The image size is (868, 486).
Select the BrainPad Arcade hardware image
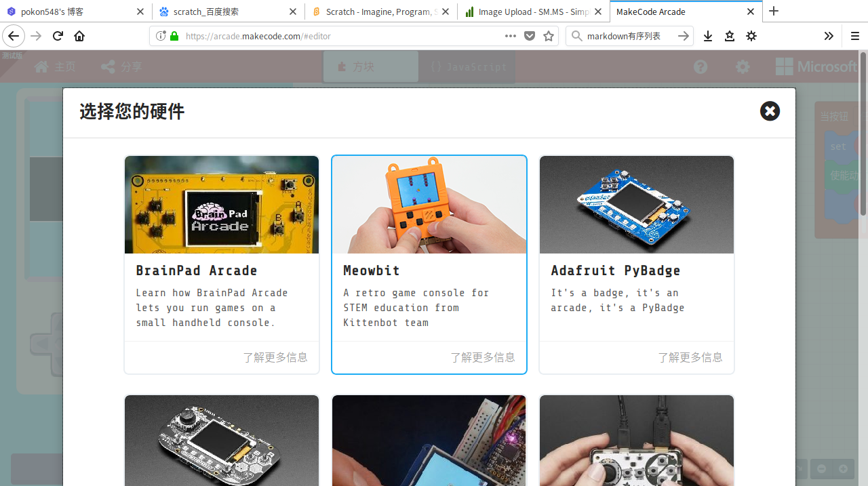(222, 205)
